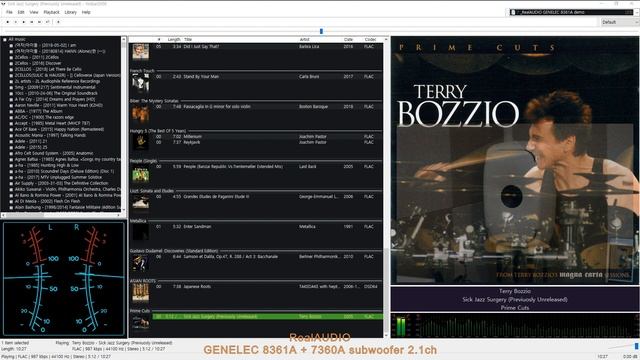Sort playlist by the Artist column header
This screenshot has height=360, width=640.
pos(304,40)
